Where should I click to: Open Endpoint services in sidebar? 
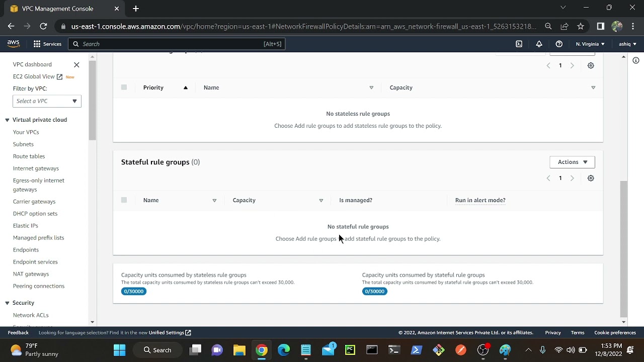click(x=35, y=262)
